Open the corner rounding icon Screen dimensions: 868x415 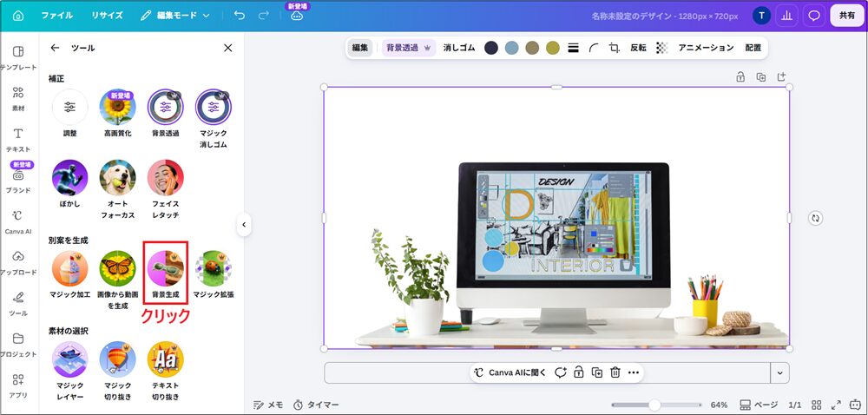(594, 48)
